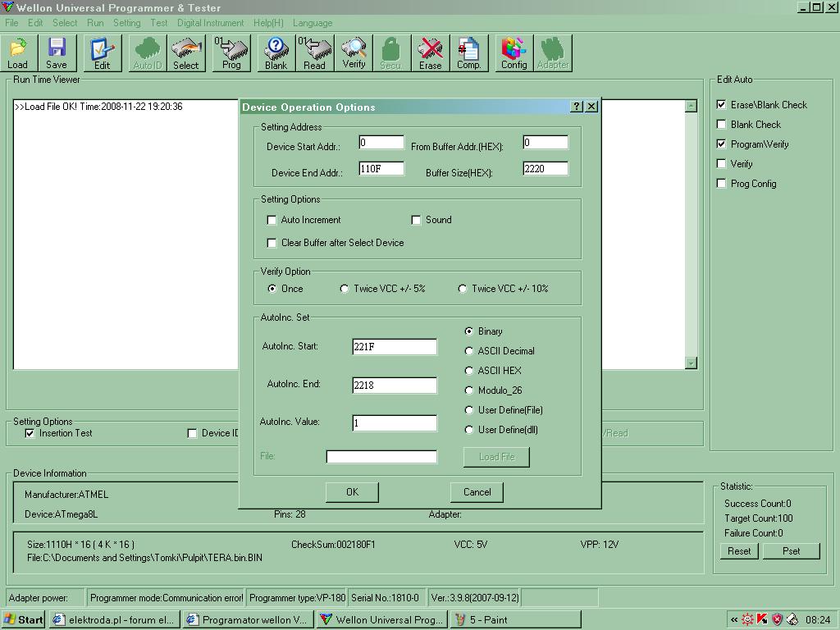This screenshot has height=630, width=840.
Task: Enable the Blank Check checkbox in Edit Auto
Action: pos(721,125)
